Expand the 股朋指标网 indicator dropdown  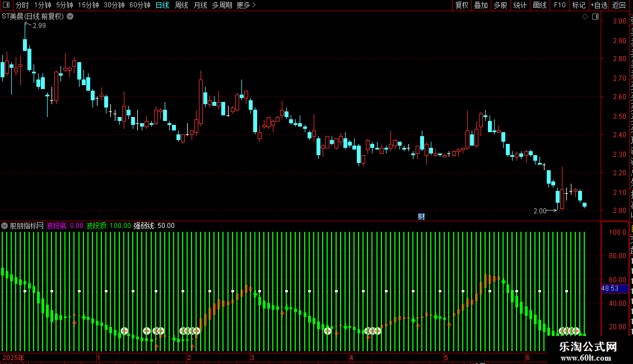[x=4, y=226]
